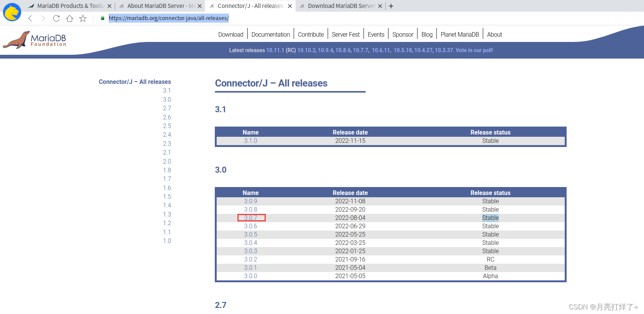Click the 10.11.1 latest release link

click(275, 50)
